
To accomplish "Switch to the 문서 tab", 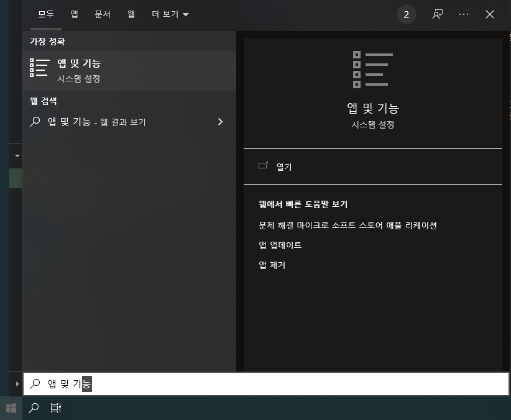I will 103,14.
